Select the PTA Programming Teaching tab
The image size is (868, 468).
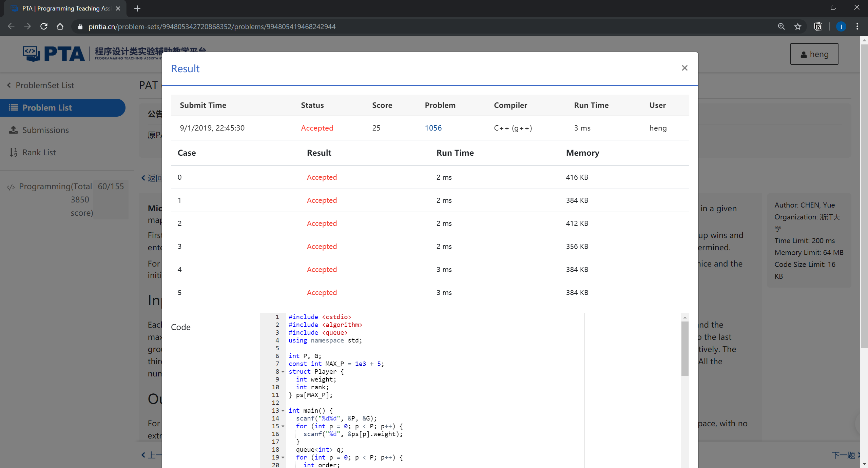coord(65,8)
